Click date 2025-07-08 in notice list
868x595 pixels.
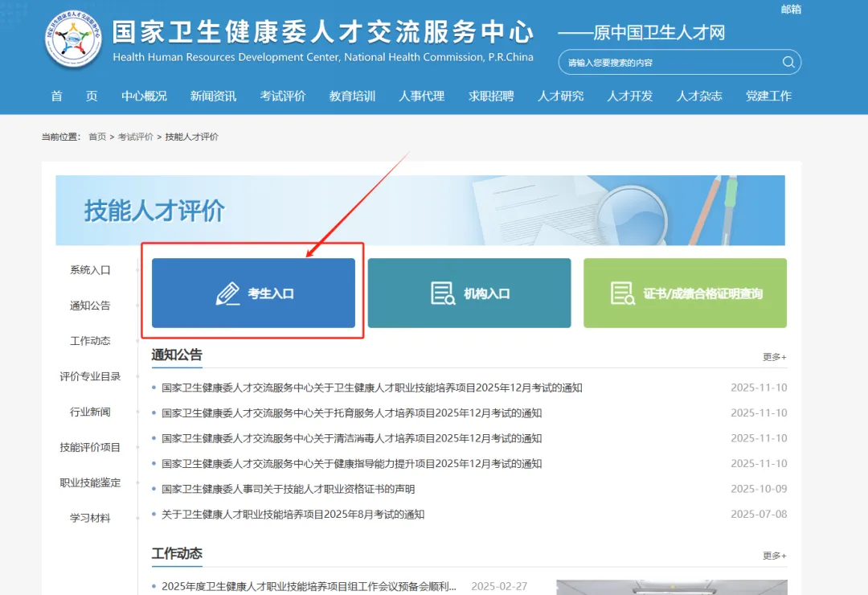click(759, 514)
